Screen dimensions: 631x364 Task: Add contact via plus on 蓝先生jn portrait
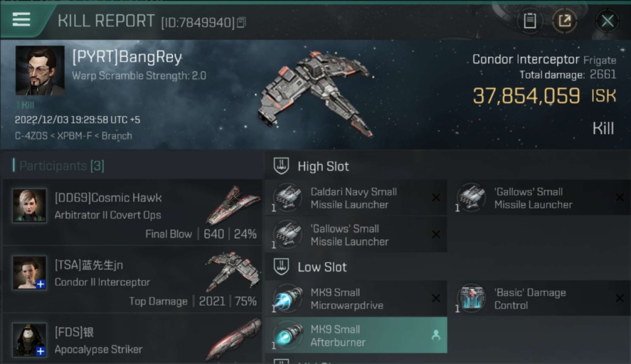[41, 284]
